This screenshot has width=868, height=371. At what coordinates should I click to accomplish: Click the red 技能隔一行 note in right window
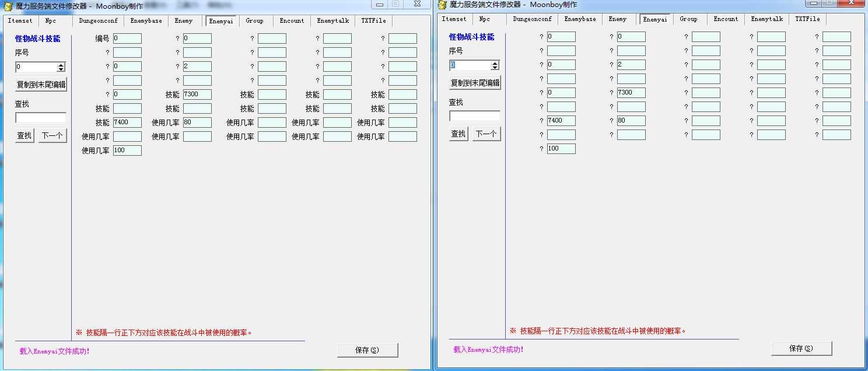tap(598, 331)
